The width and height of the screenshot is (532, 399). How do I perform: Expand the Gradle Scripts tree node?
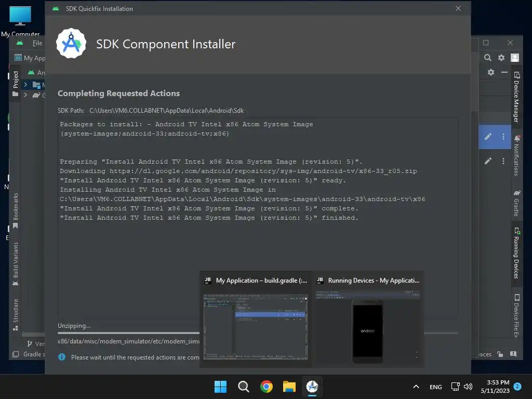click(25, 95)
